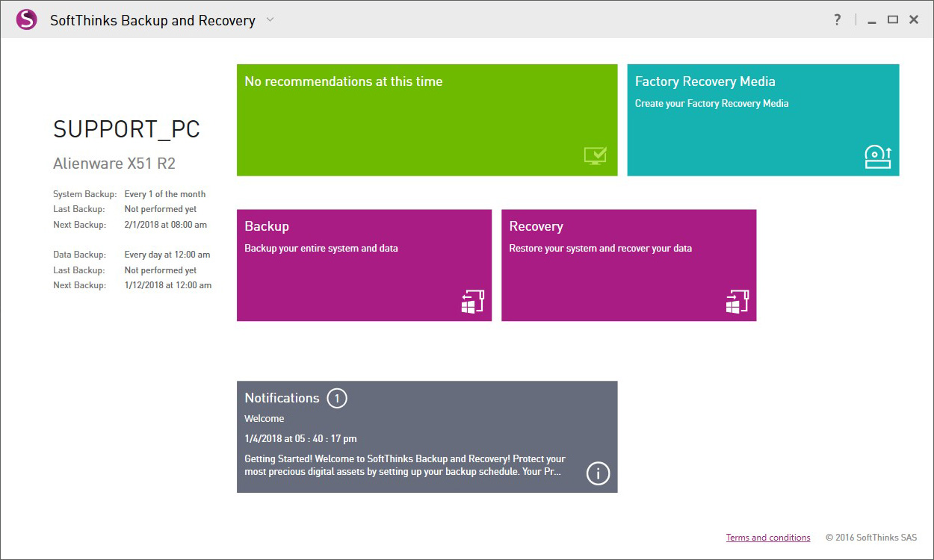
Task: Click the recovery media disc icon
Action: [x=878, y=157]
